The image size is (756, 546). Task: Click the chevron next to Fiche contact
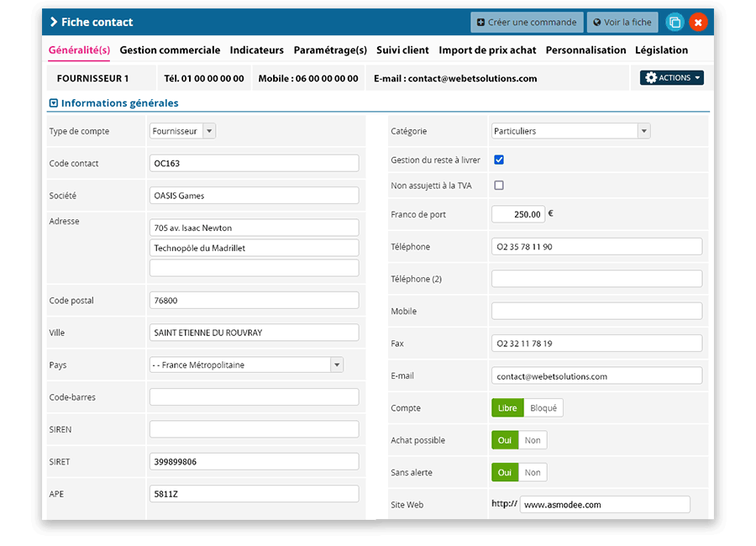click(x=54, y=22)
